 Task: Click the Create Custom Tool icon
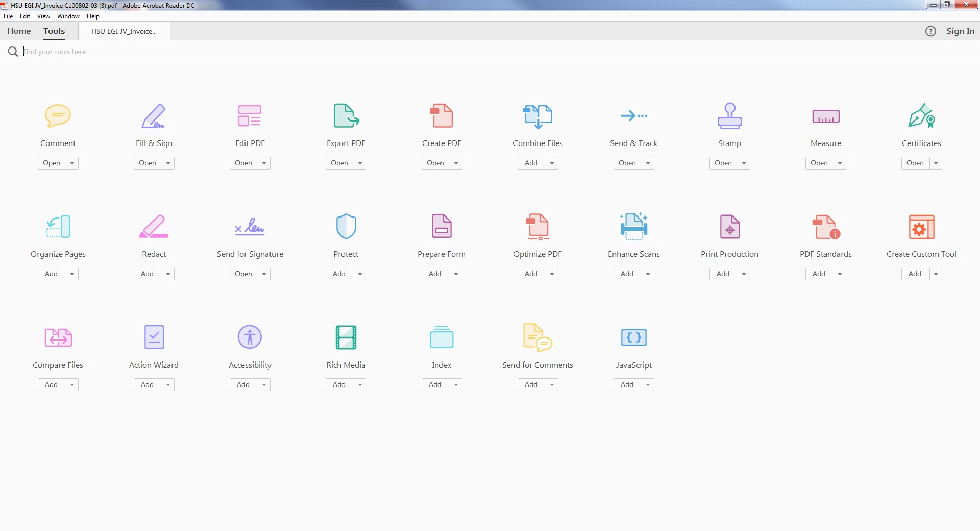[x=921, y=227]
